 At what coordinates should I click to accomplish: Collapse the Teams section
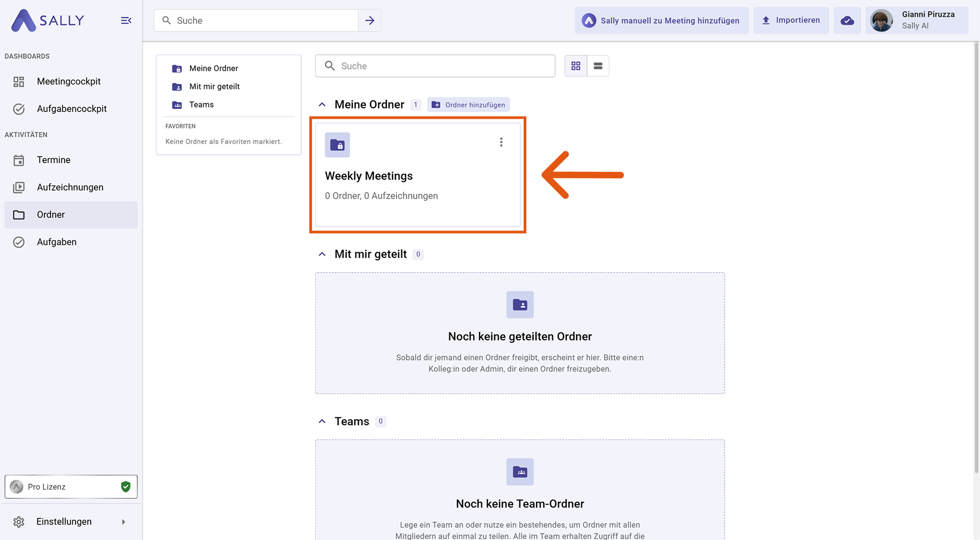pos(322,421)
